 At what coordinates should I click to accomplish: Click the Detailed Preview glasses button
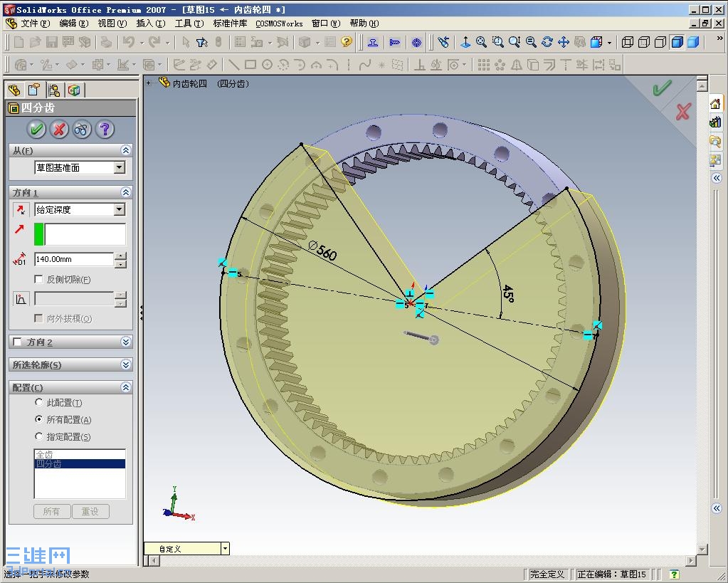[81, 129]
